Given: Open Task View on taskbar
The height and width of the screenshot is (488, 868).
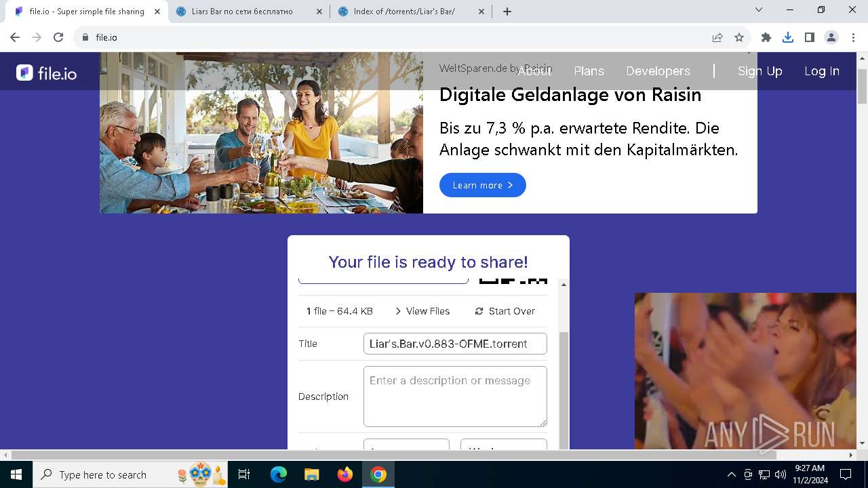Looking at the screenshot, I should click(244, 474).
